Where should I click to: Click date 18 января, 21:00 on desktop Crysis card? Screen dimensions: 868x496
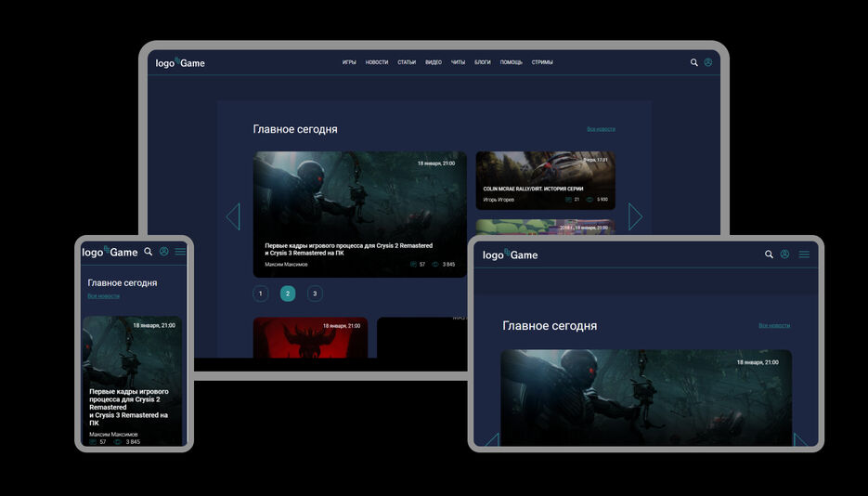pos(436,163)
